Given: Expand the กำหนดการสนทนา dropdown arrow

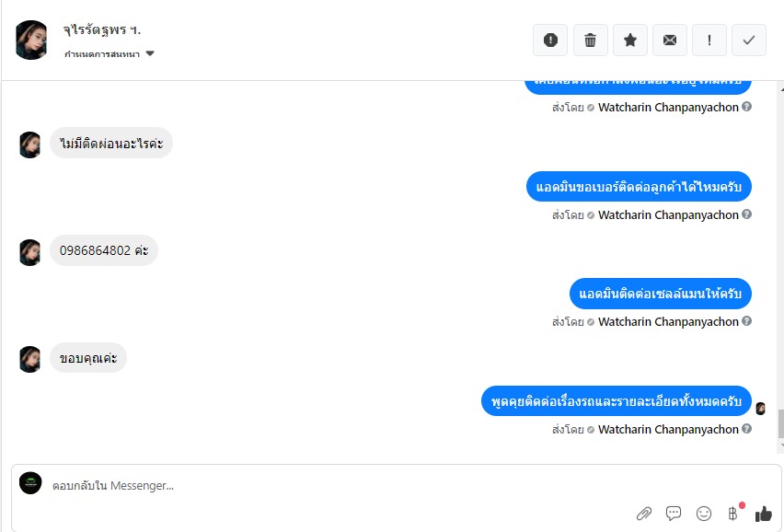Looking at the screenshot, I should point(150,53).
